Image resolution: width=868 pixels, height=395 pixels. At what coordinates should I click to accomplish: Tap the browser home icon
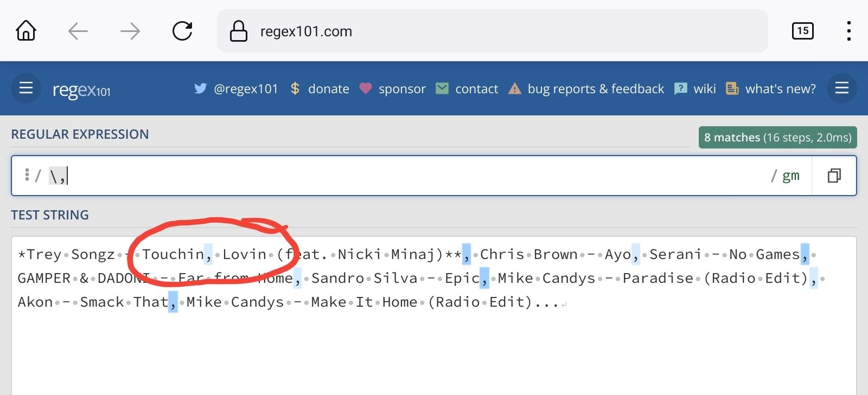click(26, 31)
